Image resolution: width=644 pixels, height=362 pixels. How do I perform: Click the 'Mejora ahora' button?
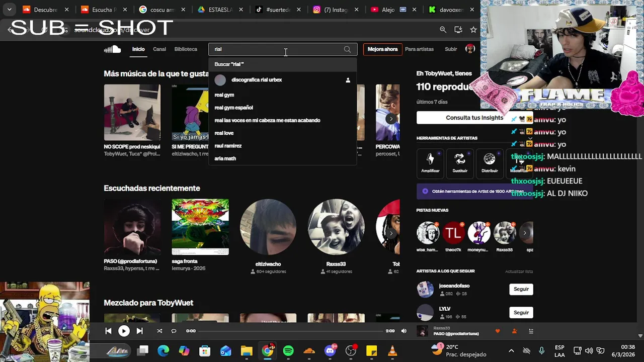point(382,49)
